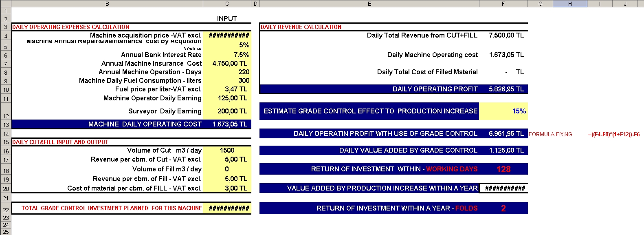Select the Fuel price per liter cell

(227, 89)
